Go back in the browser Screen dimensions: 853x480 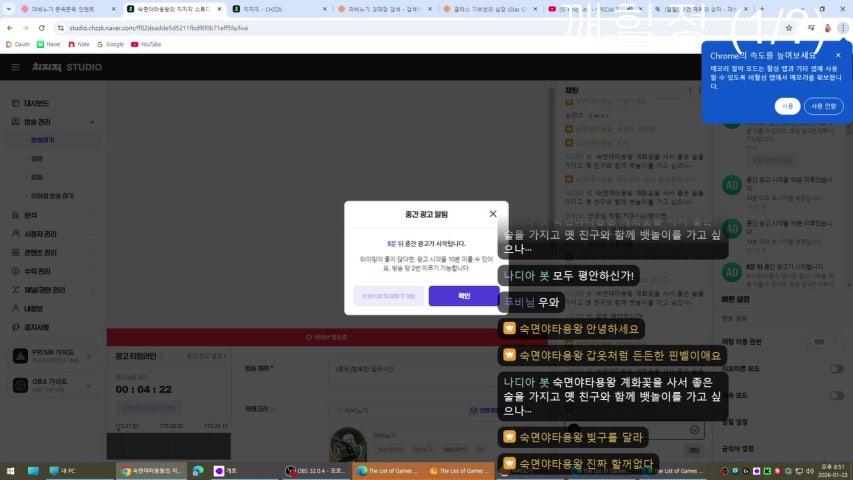click(x=10, y=28)
